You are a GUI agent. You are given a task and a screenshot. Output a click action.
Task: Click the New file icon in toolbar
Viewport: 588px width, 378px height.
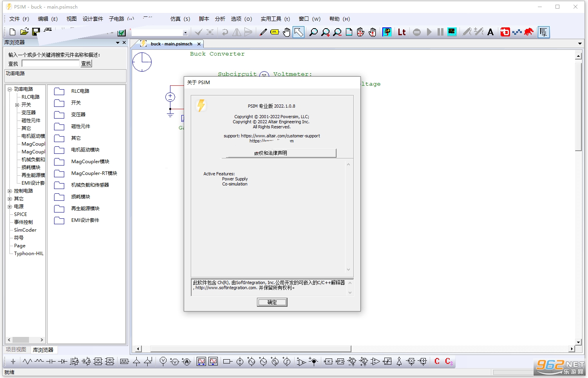click(x=12, y=32)
